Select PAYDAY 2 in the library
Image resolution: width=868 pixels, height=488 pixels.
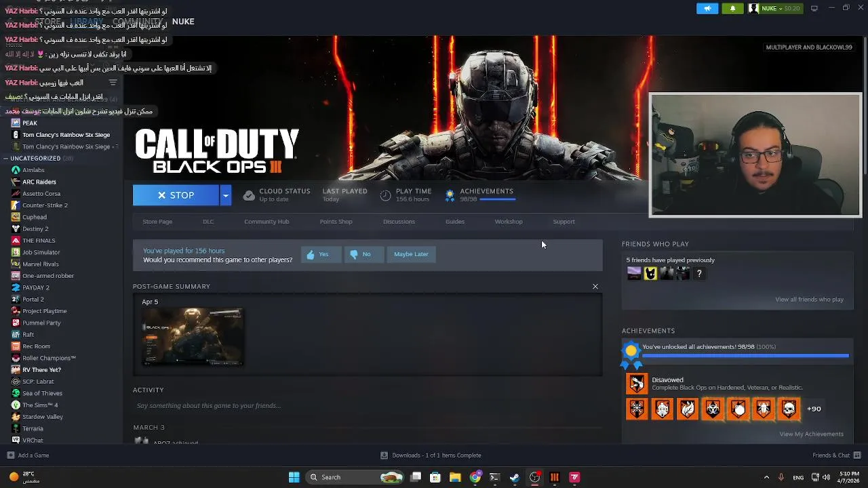pyautogui.click(x=35, y=287)
